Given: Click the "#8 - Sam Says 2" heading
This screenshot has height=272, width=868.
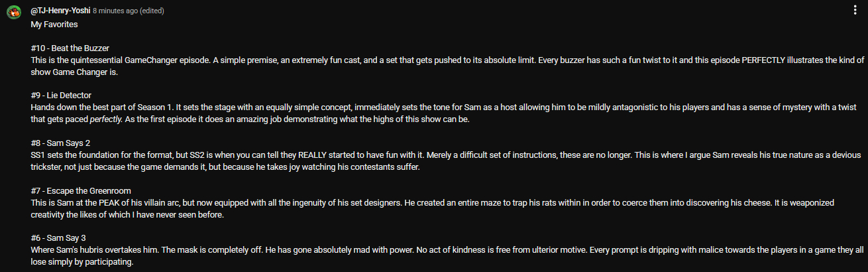Looking at the screenshot, I should coord(60,143).
